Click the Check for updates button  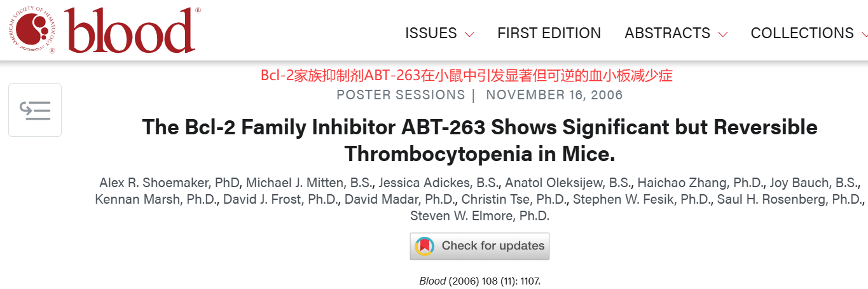click(x=479, y=246)
